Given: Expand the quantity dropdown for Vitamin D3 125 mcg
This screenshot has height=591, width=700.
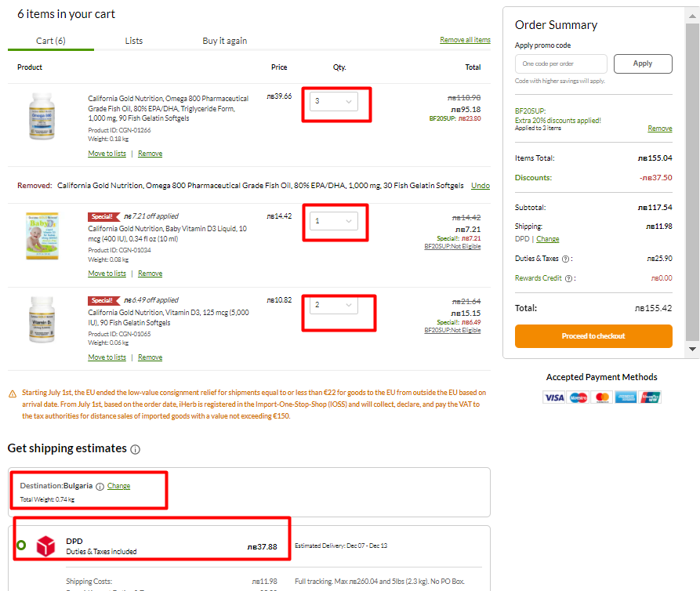Looking at the screenshot, I should tap(334, 305).
